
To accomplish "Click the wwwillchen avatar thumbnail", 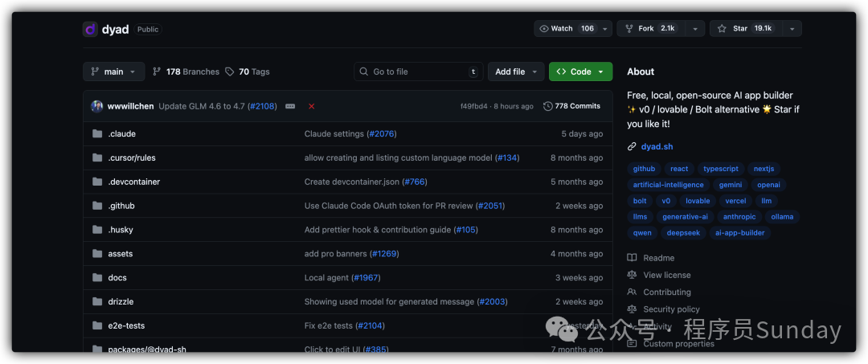I will click(x=97, y=106).
